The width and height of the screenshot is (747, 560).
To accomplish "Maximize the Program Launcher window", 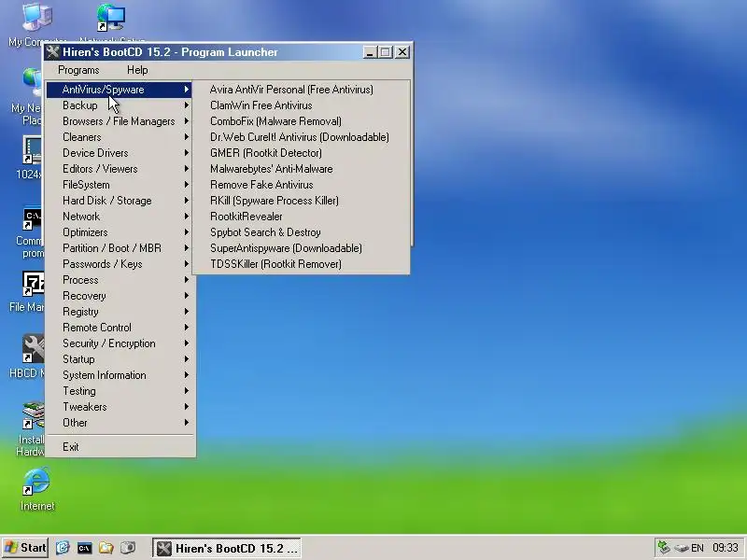I will coord(385,52).
